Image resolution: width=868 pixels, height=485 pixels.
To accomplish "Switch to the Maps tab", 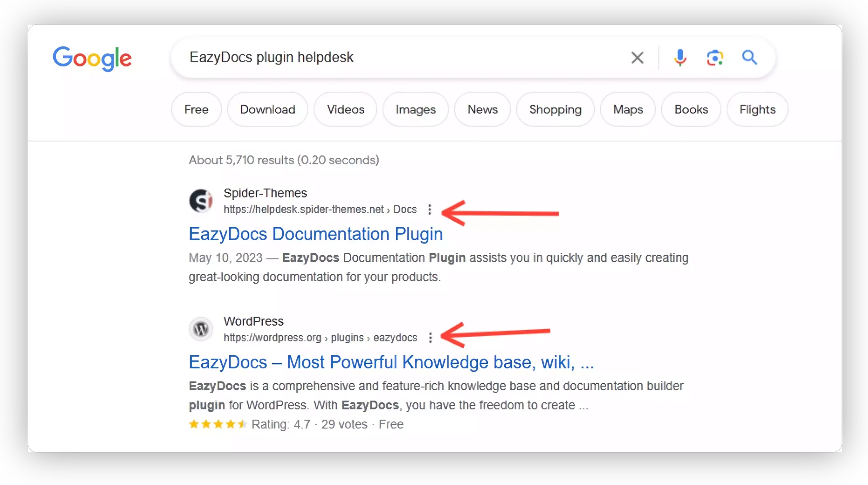I will (628, 109).
